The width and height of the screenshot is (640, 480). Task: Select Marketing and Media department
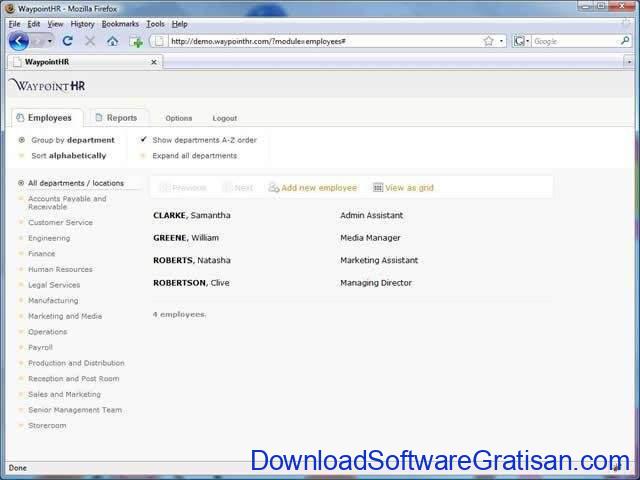coord(65,316)
